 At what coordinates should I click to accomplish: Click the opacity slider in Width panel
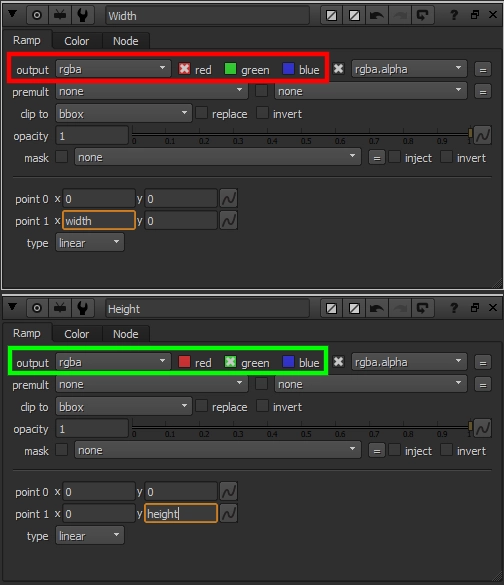[x=301, y=135]
